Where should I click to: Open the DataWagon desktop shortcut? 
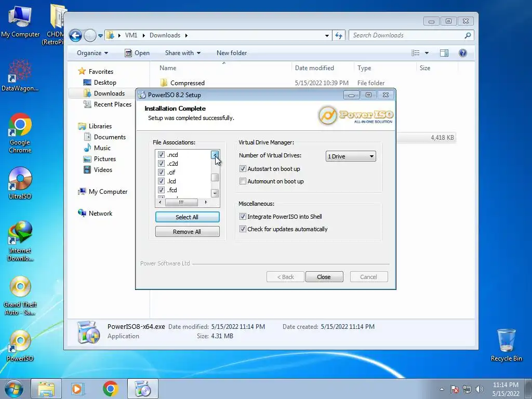pos(20,75)
